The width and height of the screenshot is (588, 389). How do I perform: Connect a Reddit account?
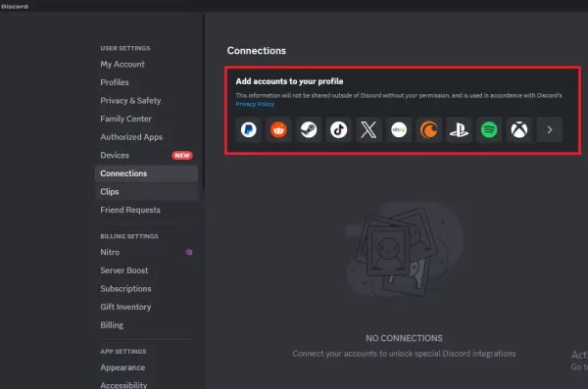click(278, 129)
